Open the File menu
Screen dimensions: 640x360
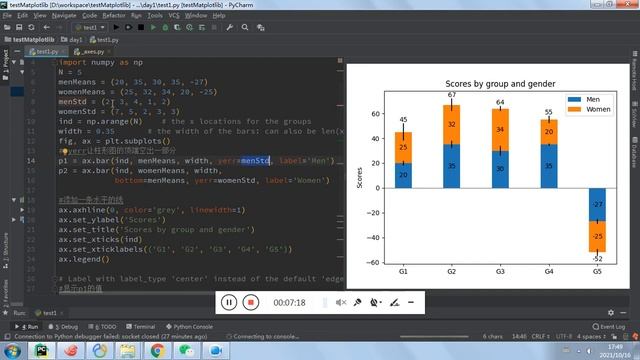pos(7,16)
